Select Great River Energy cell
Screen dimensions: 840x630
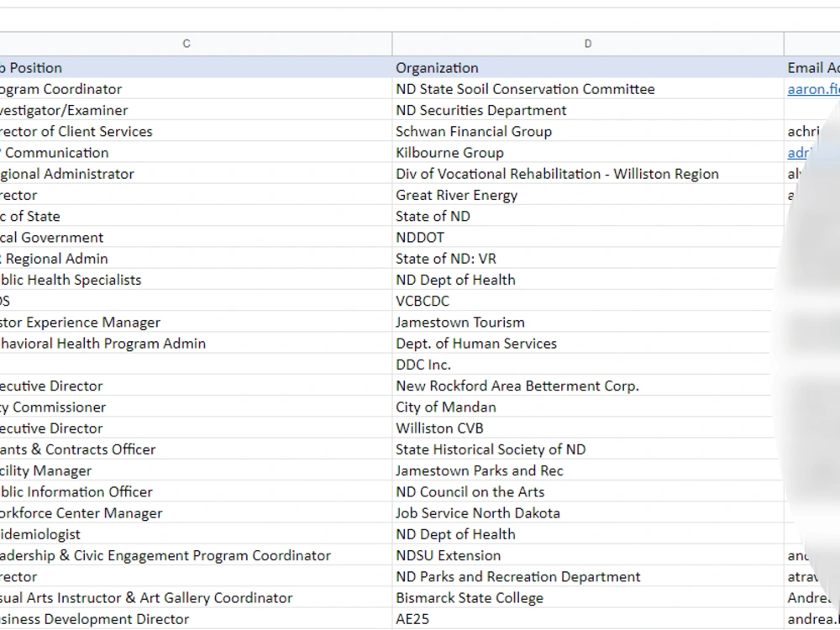pos(588,195)
